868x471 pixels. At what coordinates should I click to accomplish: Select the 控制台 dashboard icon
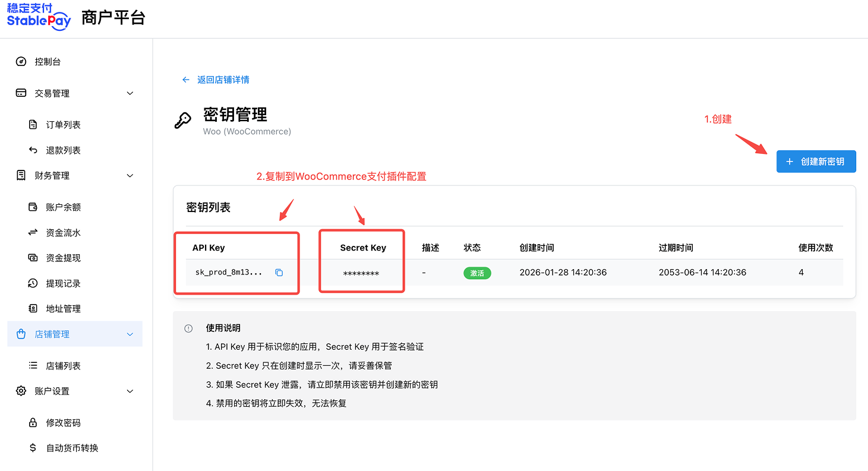[x=21, y=61]
